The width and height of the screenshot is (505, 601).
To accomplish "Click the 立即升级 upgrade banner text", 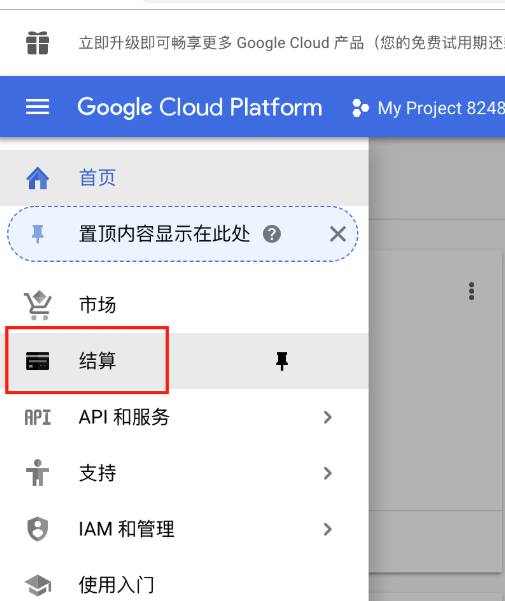I will [x=292, y=43].
